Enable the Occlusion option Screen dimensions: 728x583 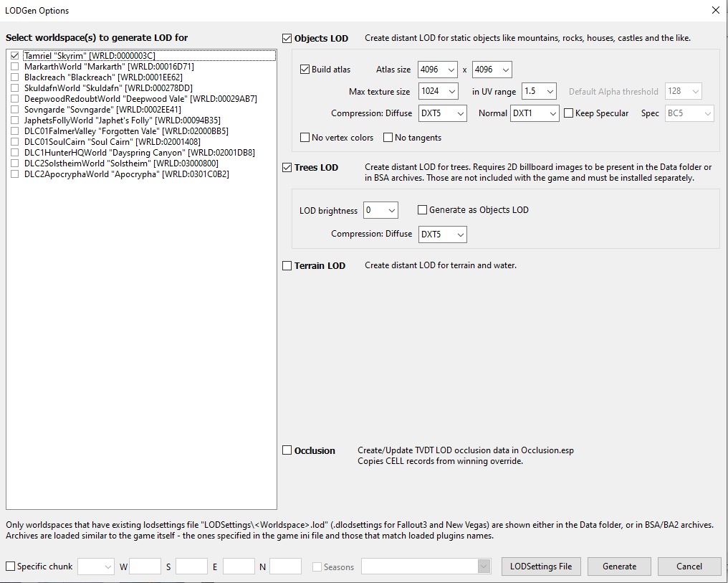pos(287,450)
